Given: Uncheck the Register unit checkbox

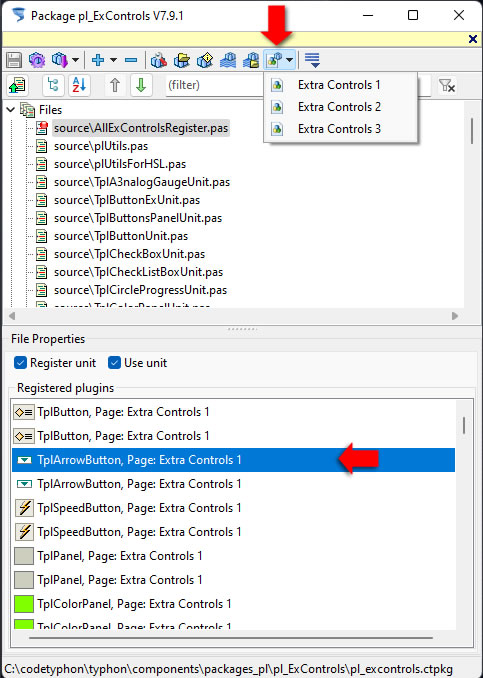Looking at the screenshot, I should pos(20,362).
